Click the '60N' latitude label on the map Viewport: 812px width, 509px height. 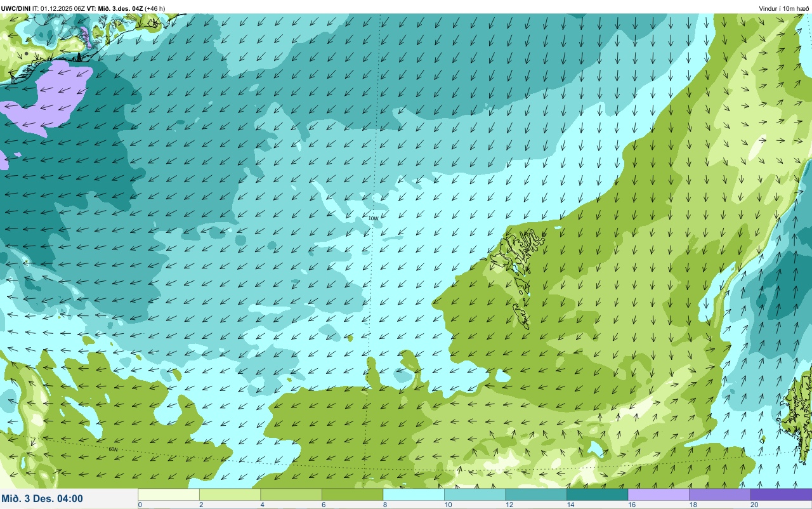click(113, 449)
